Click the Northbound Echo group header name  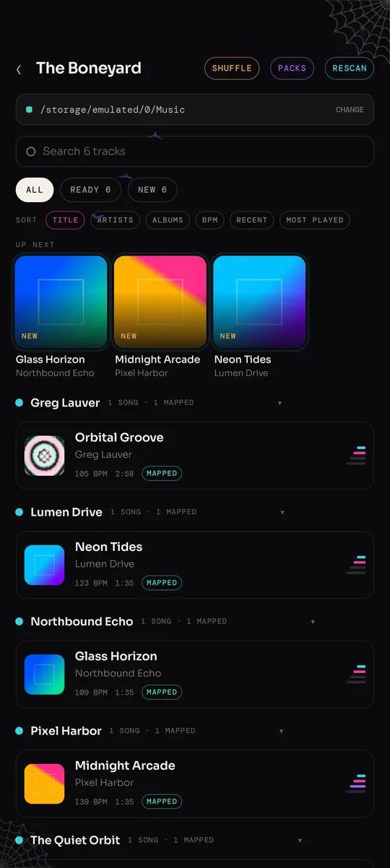coord(82,622)
